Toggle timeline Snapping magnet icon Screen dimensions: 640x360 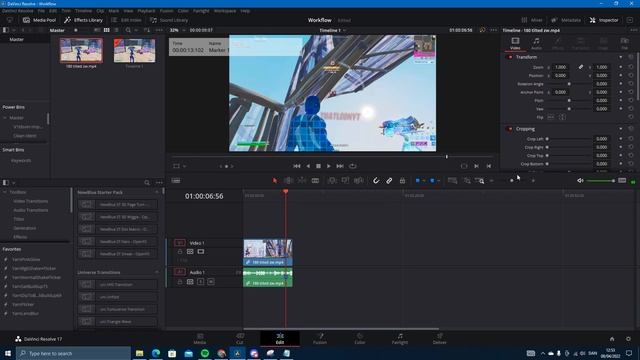point(376,180)
